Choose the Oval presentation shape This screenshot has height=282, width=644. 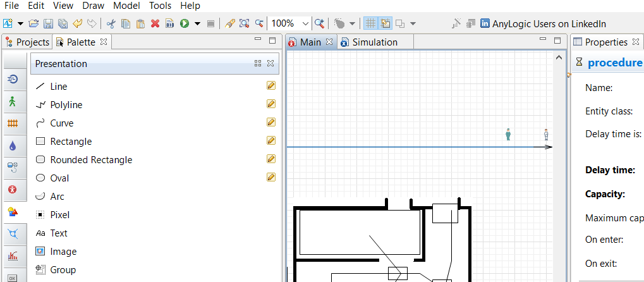(59, 178)
